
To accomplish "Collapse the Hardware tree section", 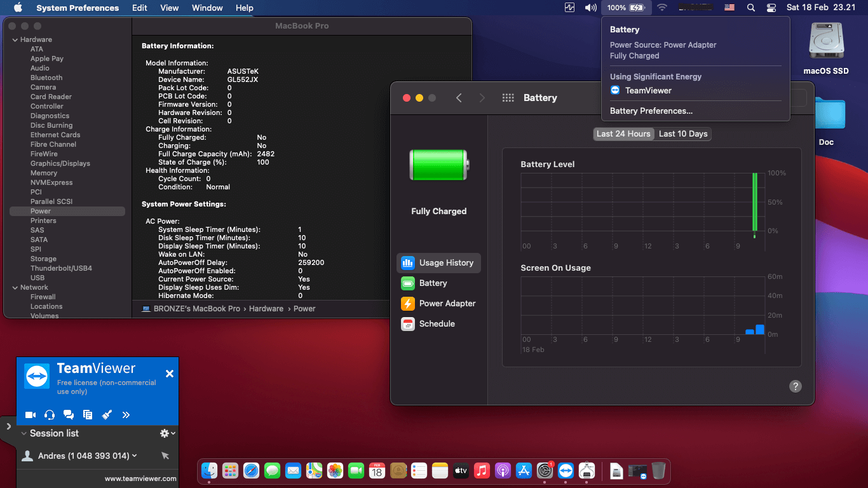I will pos(15,39).
